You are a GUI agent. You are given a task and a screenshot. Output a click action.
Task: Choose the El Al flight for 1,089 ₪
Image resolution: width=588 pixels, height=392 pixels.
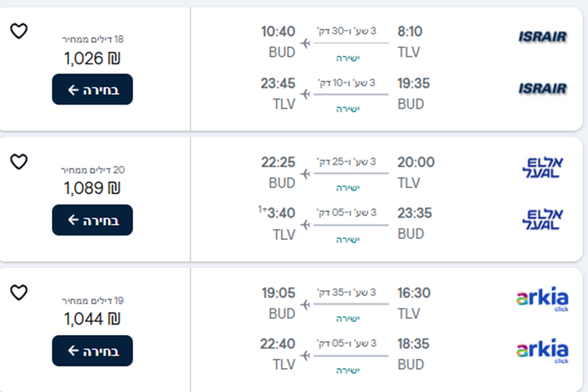(x=92, y=220)
